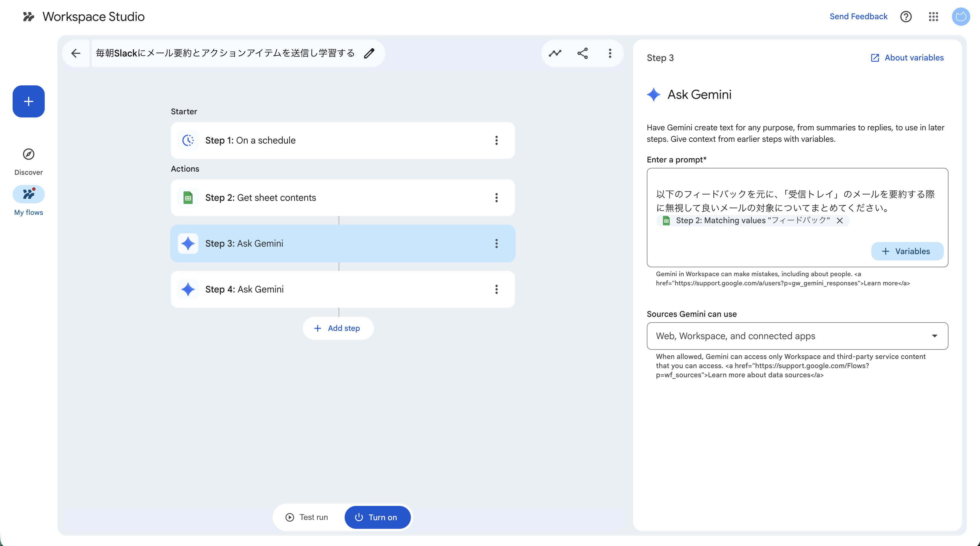Screen dimensions: 980x546
Task: Turn on the flow
Action: click(x=377, y=517)
